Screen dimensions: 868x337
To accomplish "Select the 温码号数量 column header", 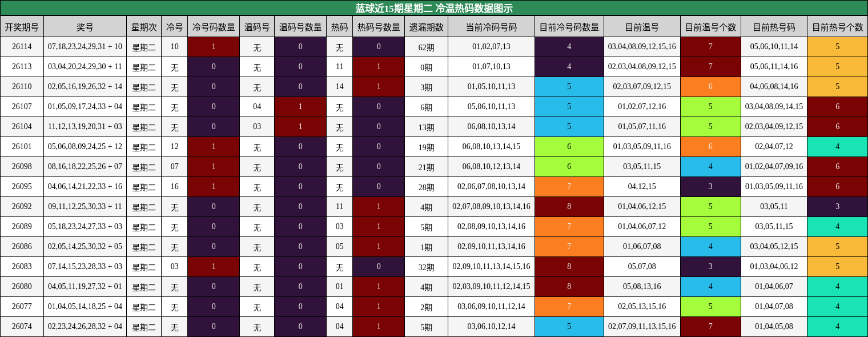I will pyautogui.click(x=300, y=26).
